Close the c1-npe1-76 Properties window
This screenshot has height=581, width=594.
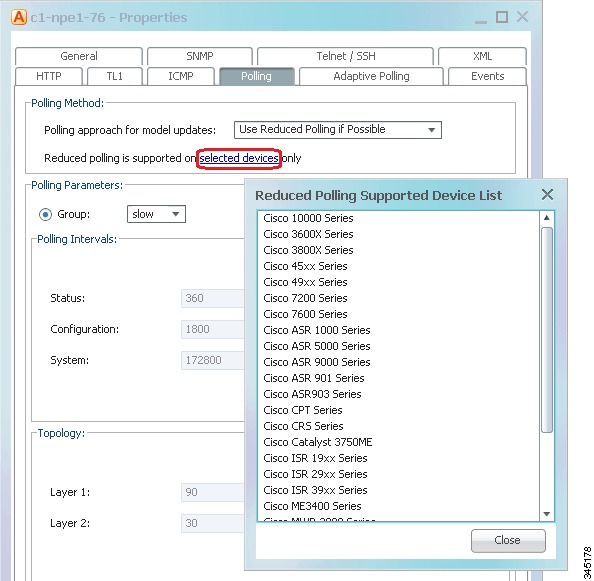tap(522, 17)
